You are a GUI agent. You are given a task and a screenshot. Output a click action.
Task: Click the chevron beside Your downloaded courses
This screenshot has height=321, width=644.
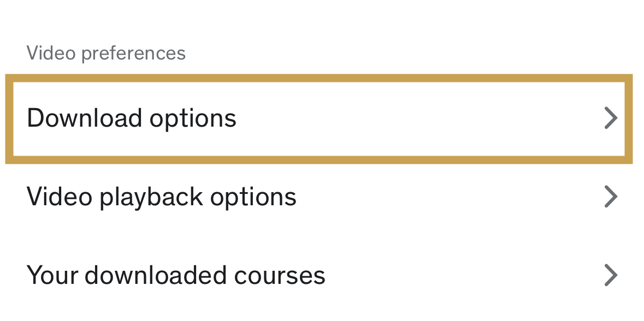click(x=611, y=275)
